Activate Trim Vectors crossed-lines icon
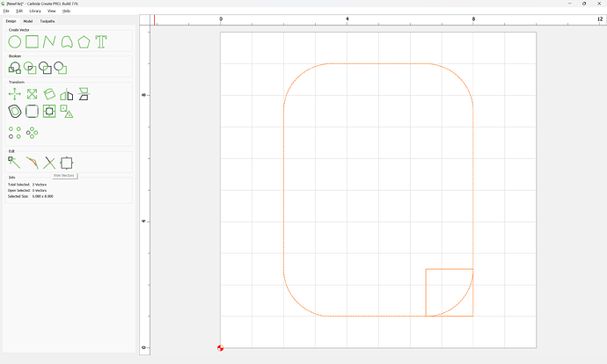 pyautogui.click(x=49, y=163)
